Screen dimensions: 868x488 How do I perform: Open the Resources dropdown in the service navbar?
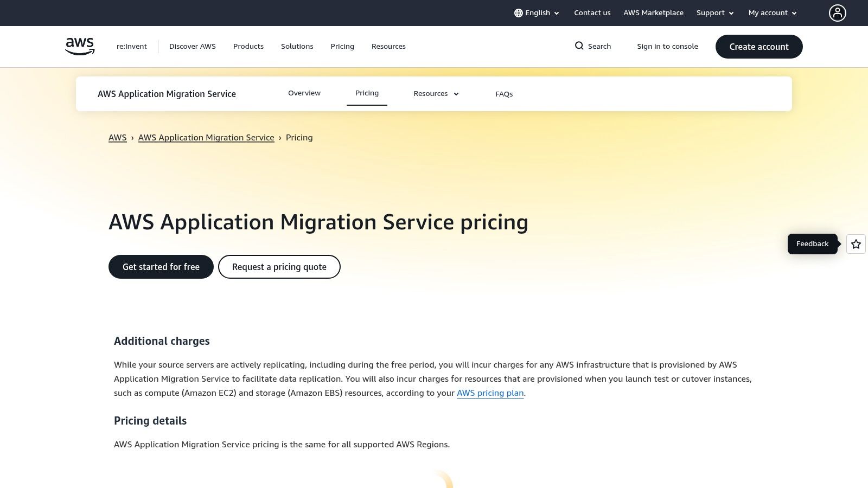[436, 93]
